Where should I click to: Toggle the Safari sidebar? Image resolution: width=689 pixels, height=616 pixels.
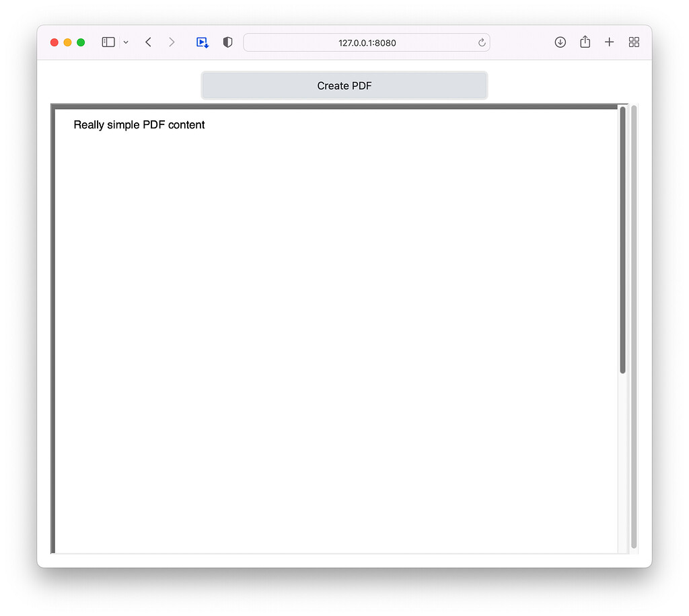pyautogui.click(x=108, y=42)
